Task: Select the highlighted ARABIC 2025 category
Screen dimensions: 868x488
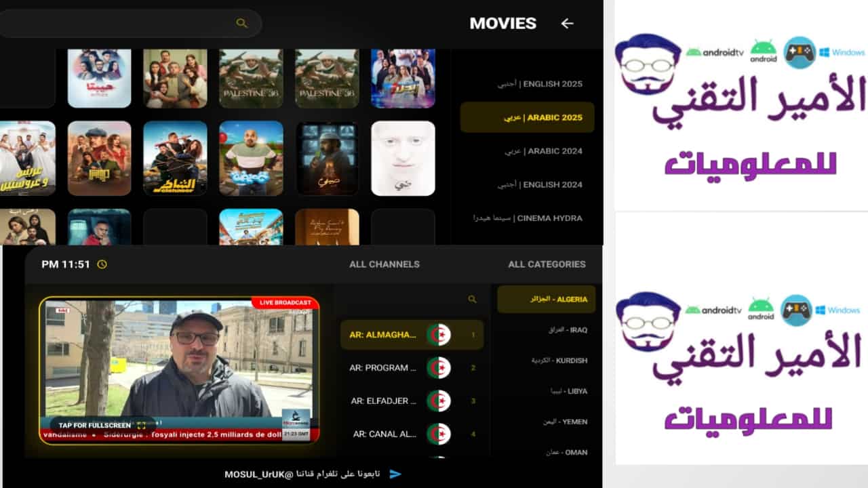Action: [x=528, y=117]
